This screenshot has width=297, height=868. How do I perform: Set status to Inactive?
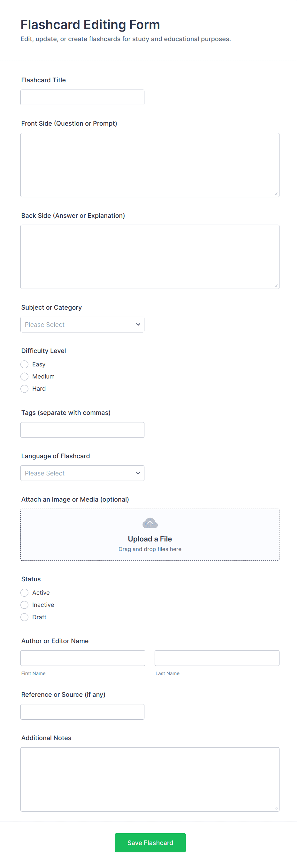[x=25, y=605]
